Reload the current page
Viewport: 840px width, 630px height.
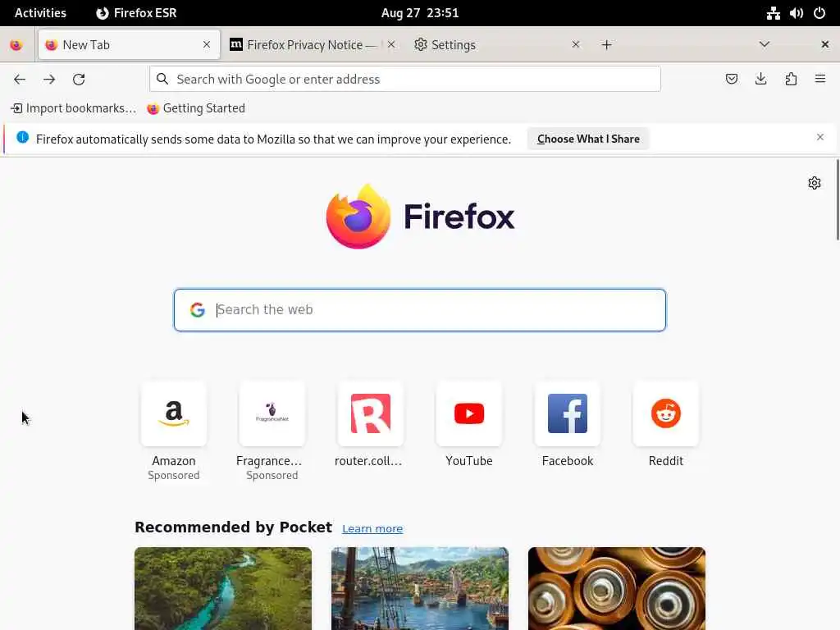pos(79,80)
